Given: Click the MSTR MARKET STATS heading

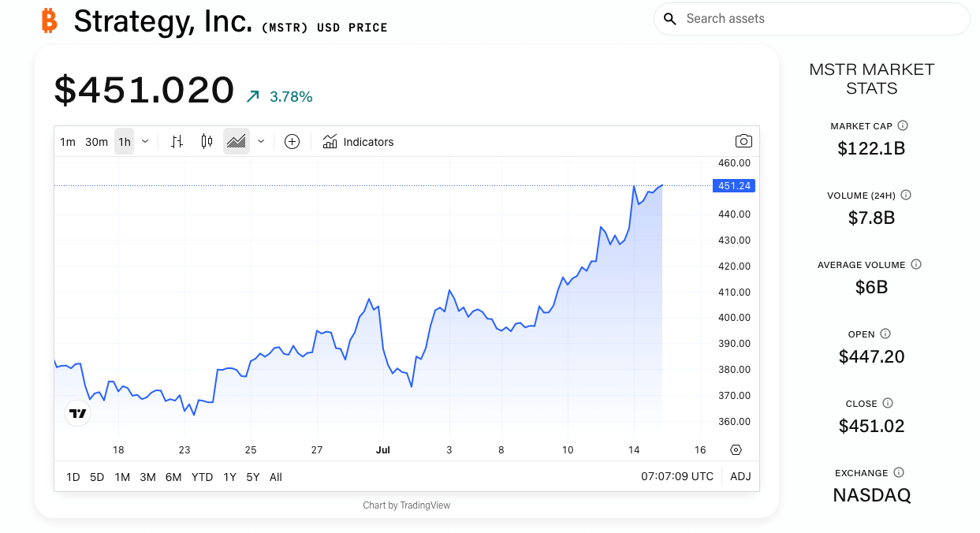Looking at the screenshot, I should click(x=872, y=79).
